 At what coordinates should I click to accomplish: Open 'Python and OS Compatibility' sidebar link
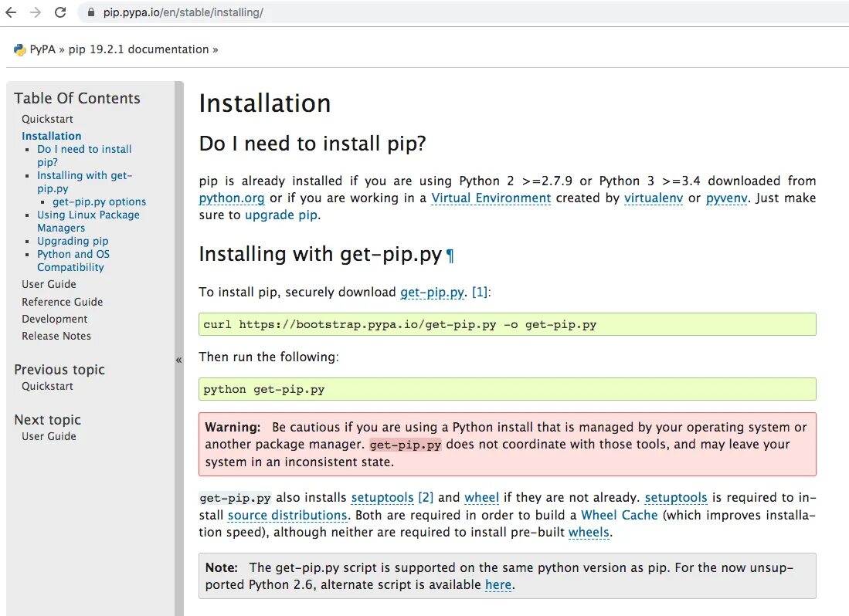(x=73, y=260)
